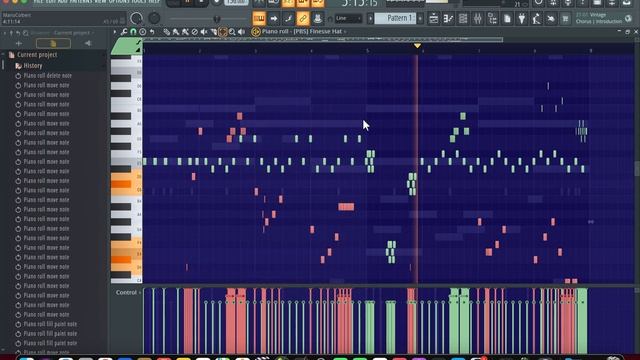Click the piano roll undo arrow icon
The width and height of the screenshot is (640, 360).
tap(152, 32)
